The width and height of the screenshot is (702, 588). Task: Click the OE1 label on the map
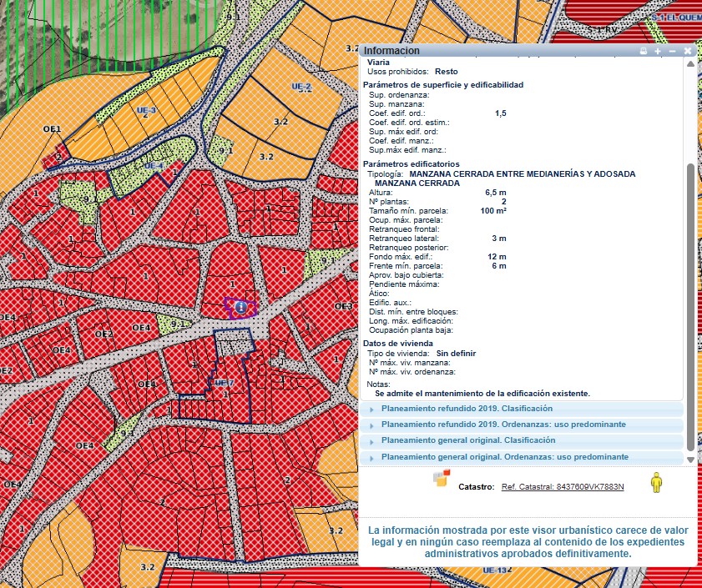[x=52, y=129]
